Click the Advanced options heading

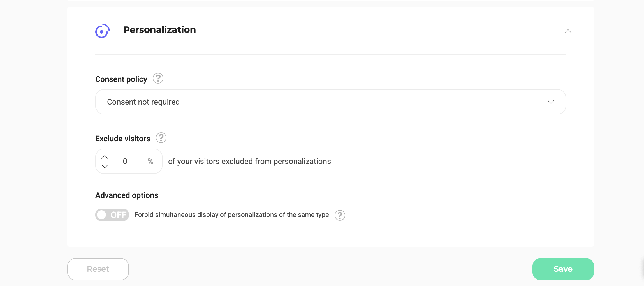[x=127, y=195]
